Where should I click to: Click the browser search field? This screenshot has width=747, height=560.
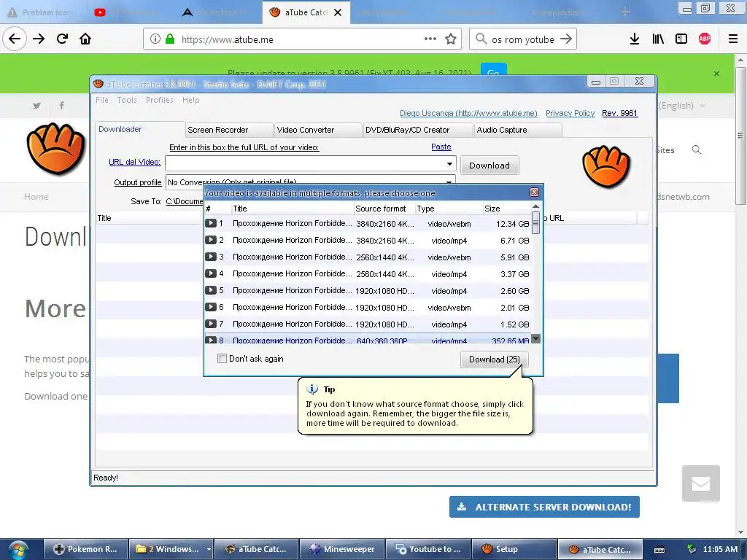pyautogui.click(x=522, y=39)
